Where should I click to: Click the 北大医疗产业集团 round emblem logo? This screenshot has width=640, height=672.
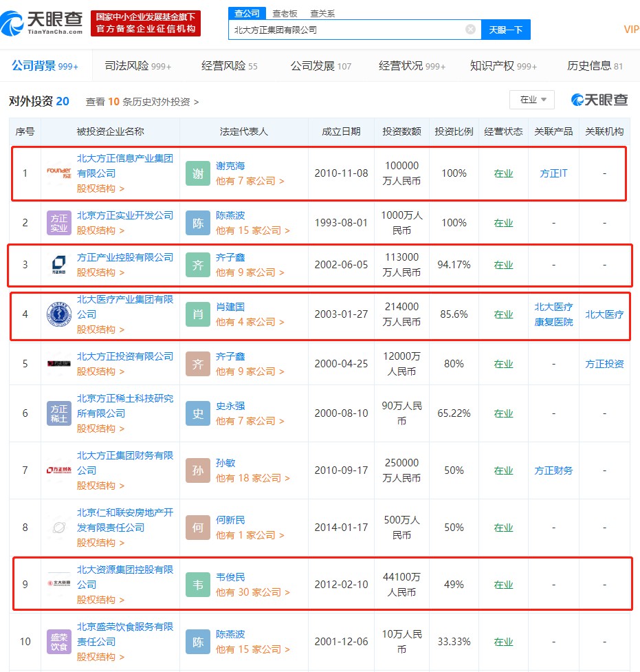coord(59,314)
